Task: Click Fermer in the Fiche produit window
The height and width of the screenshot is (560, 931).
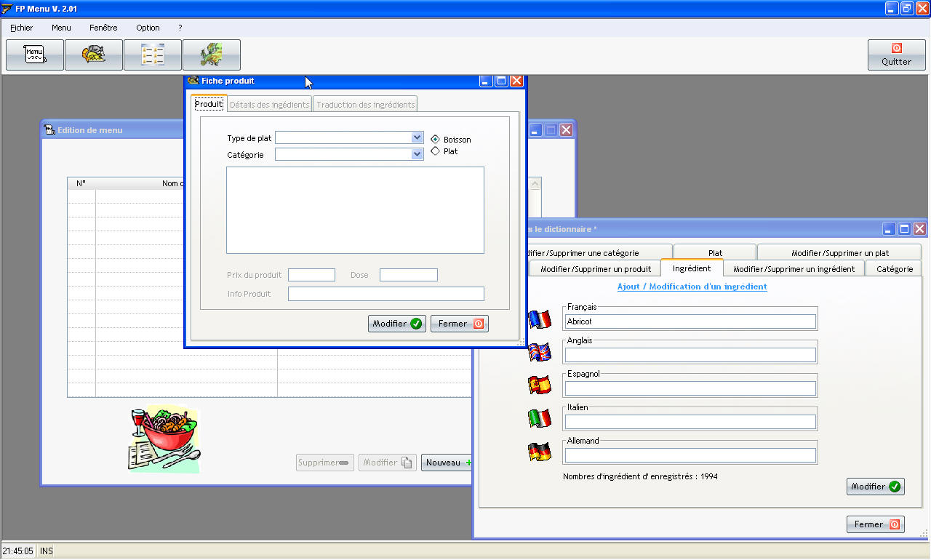Action: [460, 324]
